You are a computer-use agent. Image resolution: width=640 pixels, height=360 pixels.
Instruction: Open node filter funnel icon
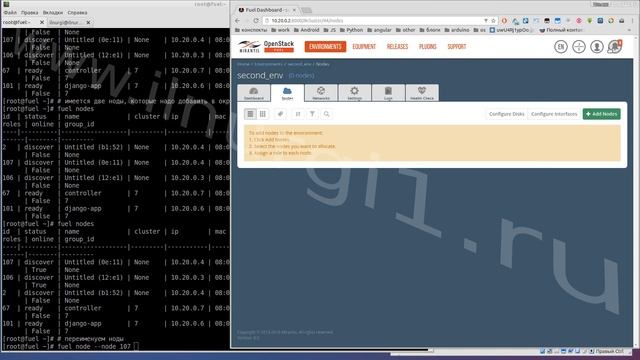pyautogui.click(x=312, y=114)
